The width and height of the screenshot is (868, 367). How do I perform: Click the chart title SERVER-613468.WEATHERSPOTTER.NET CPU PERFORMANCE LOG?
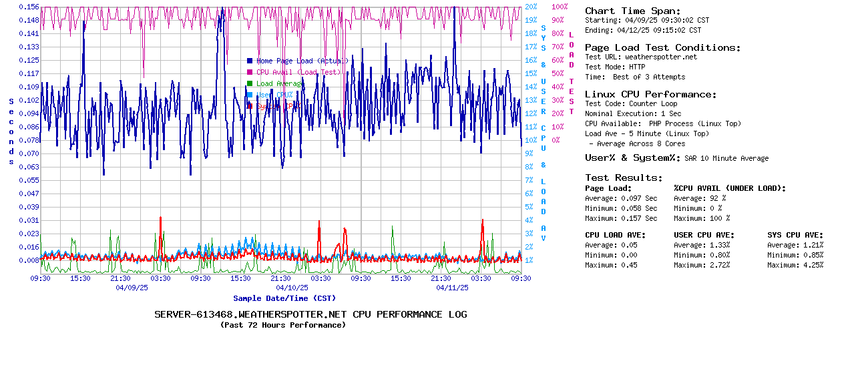coord(310,314)
